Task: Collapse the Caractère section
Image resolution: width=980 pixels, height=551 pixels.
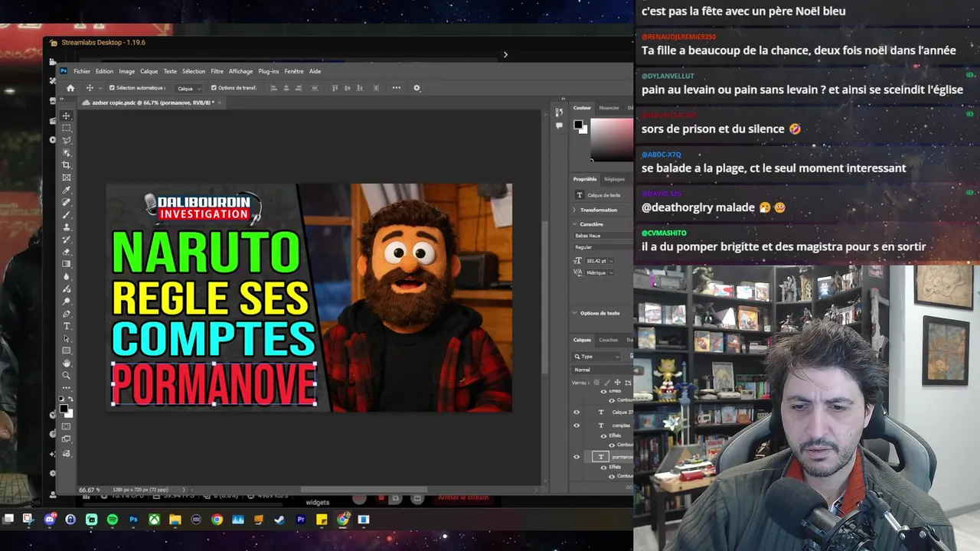Action: [576, 224]
